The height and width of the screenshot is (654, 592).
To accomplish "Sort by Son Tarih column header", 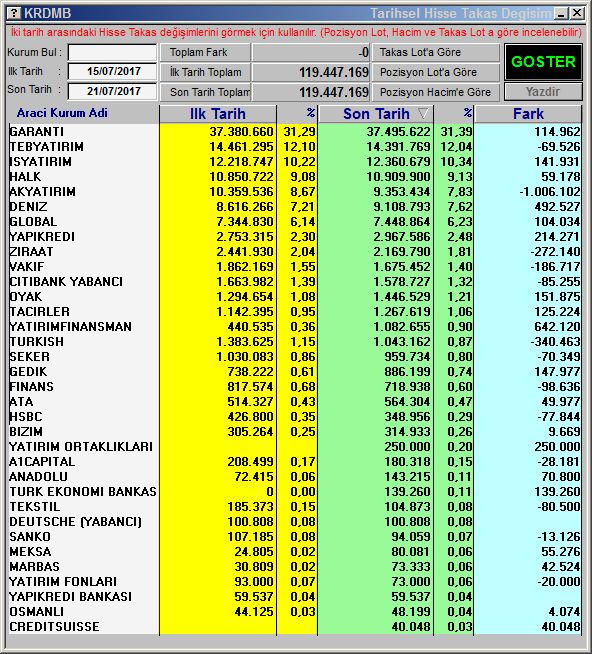I will click(376, 114).
